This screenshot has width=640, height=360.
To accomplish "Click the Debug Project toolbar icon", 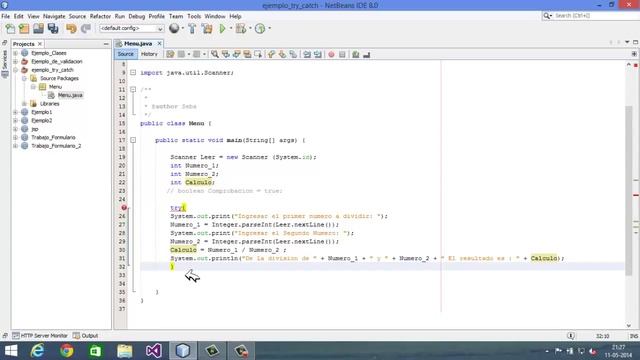I will (241, 29).
